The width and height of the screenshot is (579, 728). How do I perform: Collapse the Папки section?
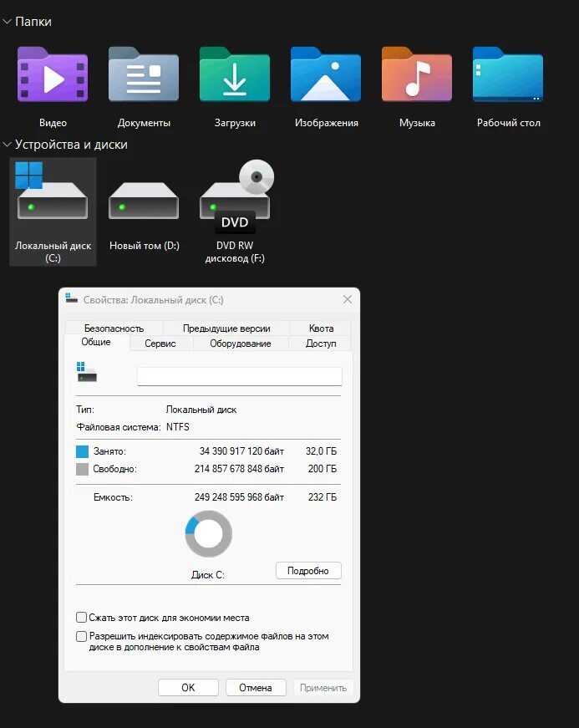(x=7, y=22)
